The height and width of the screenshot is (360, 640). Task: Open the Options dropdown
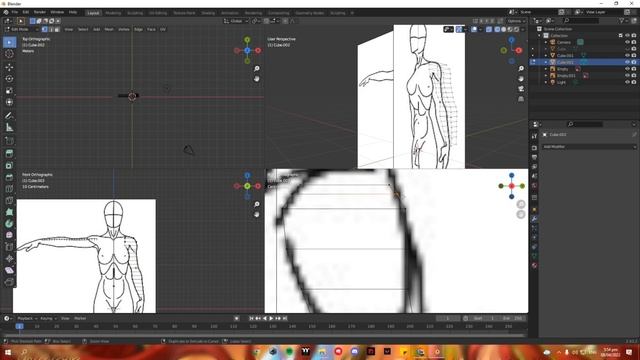click(516, 21)
